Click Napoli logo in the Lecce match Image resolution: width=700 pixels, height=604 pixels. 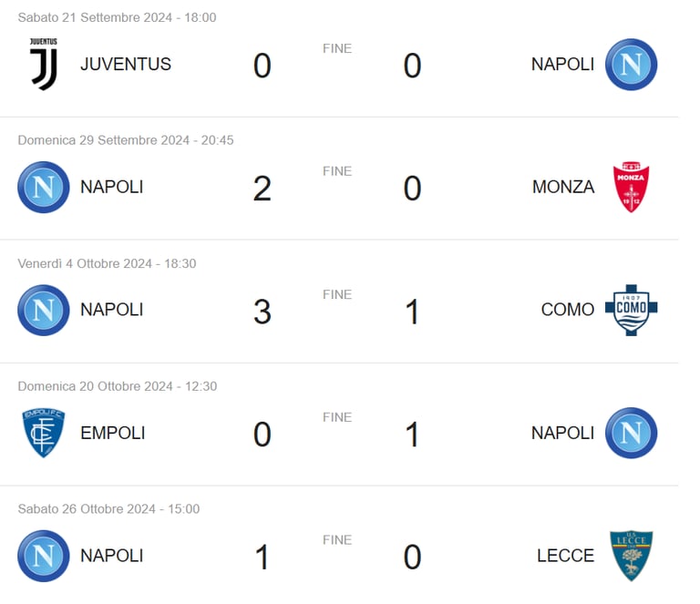click(x=44, y=556)
